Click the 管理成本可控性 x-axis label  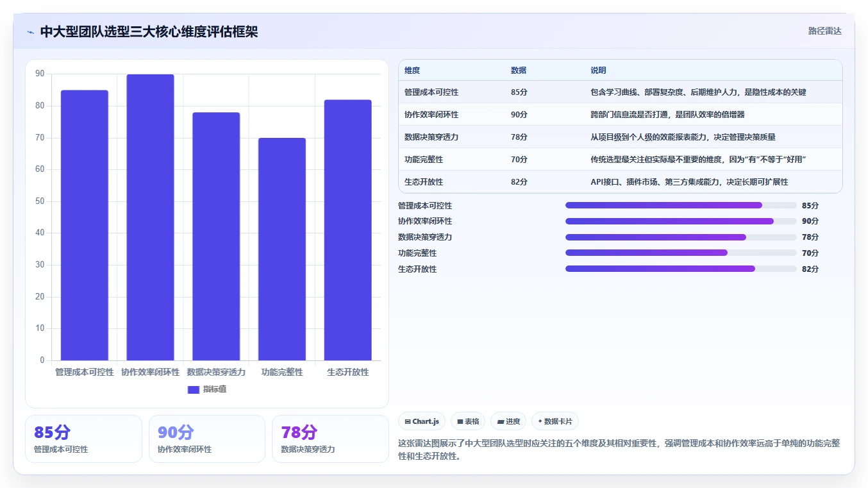click(x=85, y=372)
